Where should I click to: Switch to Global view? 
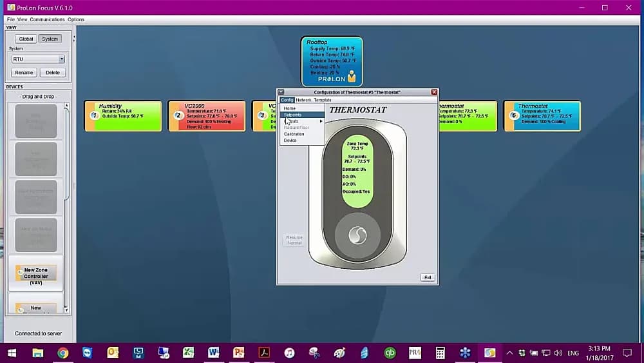click(26, 39)
